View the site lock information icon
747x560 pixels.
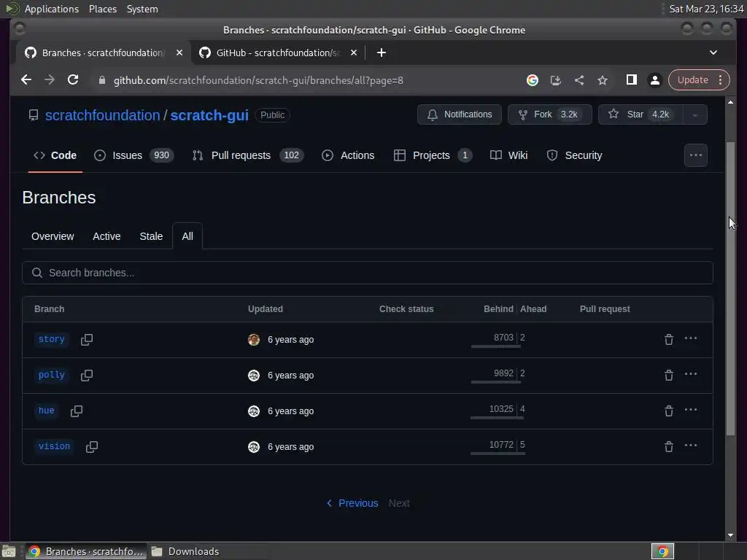[101, 80]
